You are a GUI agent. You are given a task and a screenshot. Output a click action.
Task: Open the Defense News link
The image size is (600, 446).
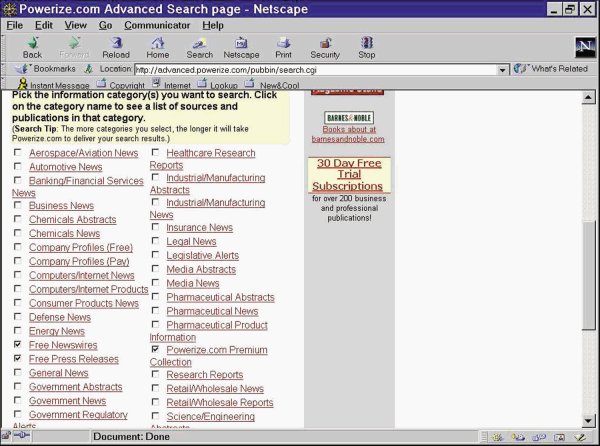(x=60, y=317)
